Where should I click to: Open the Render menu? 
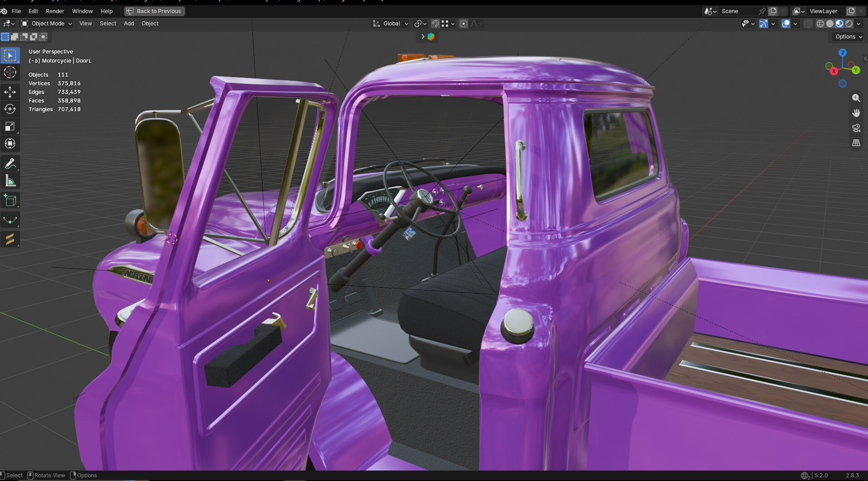tap(55, 11)
